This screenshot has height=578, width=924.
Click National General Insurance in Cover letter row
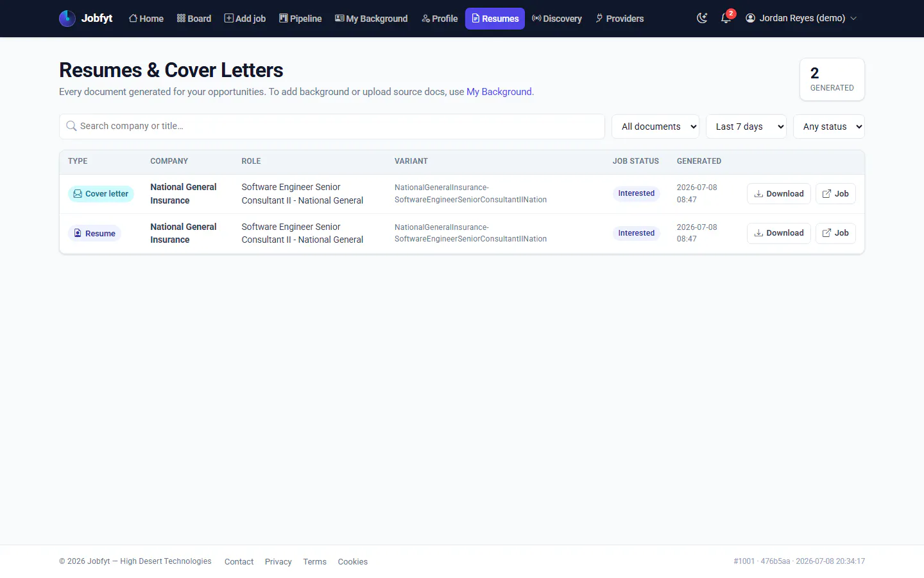pos(184,194)
